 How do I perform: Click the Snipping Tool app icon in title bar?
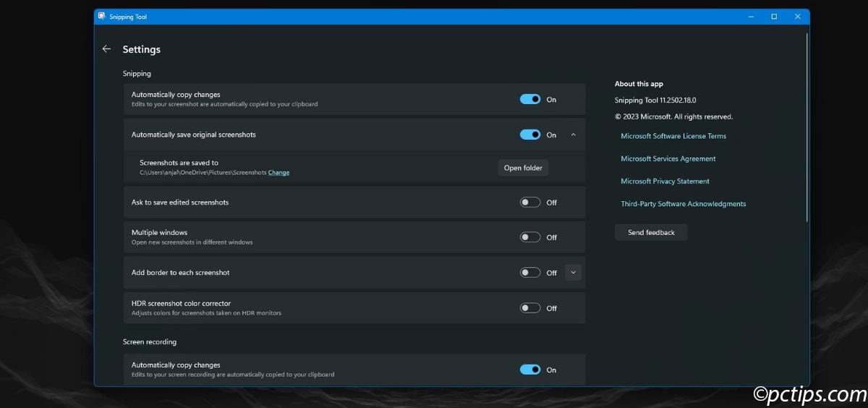(102, 16)
